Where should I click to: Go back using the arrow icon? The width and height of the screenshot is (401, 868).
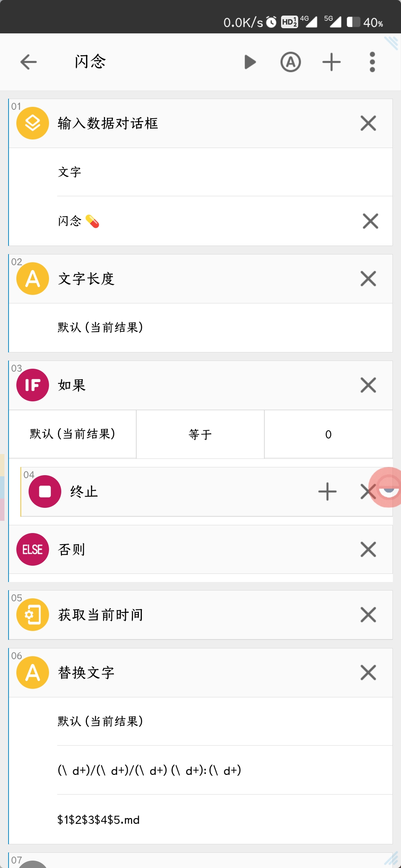(29, 62)
